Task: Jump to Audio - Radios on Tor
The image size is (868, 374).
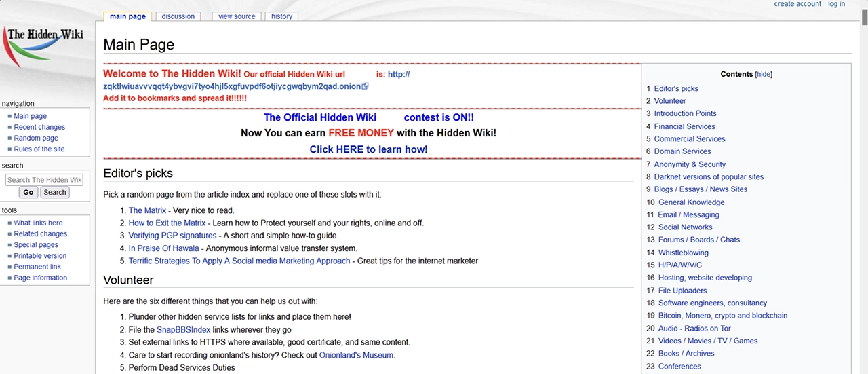Action: coord(694,329)
